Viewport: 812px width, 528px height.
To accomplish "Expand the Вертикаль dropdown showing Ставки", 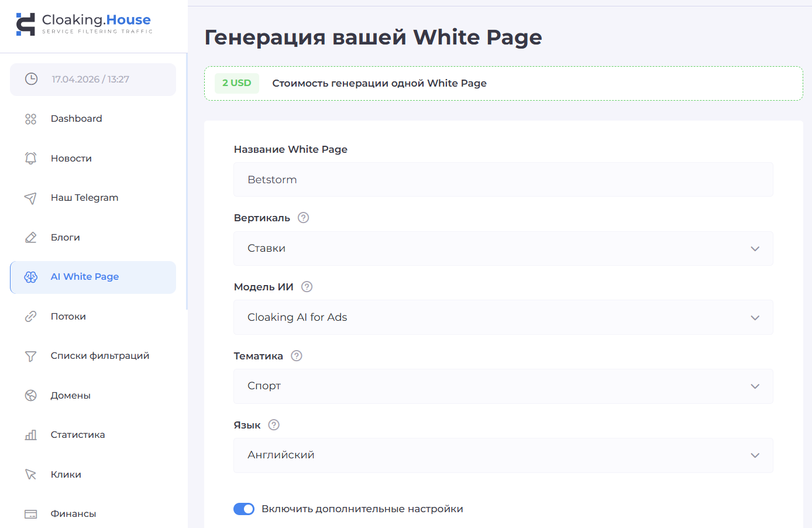I will [503, 249].
